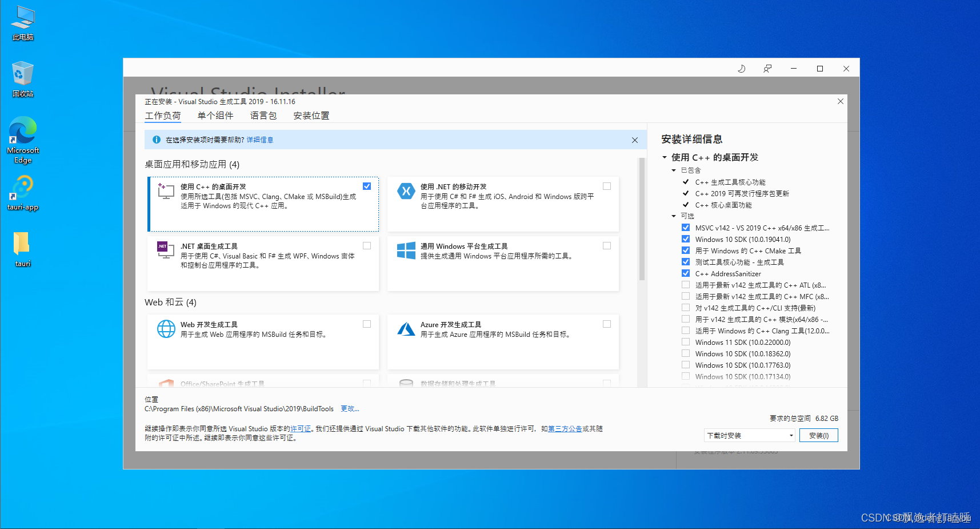This screenshot has width=980, height=529.
Task: Switch to the 单个组件 tab
Action: pos(215,116)
